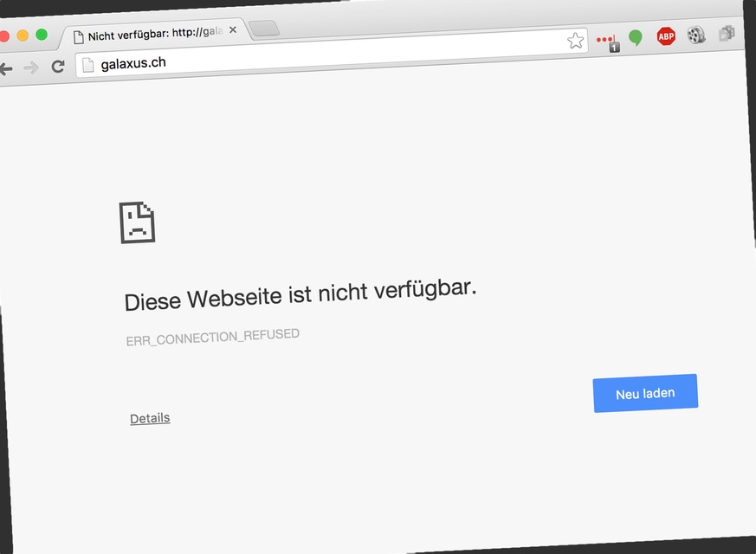
Task: Select the ERR_CONNECTION_REFUSED text
Action: click(213, 338)
